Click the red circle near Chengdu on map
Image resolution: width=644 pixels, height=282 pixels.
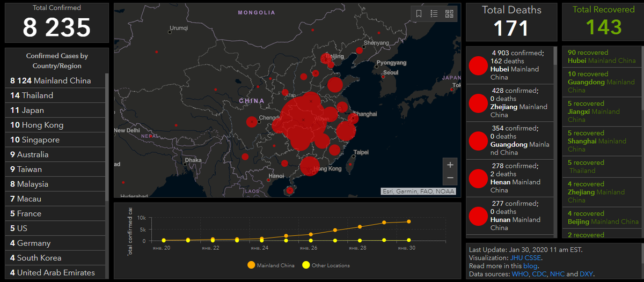[x=251, y=122]
